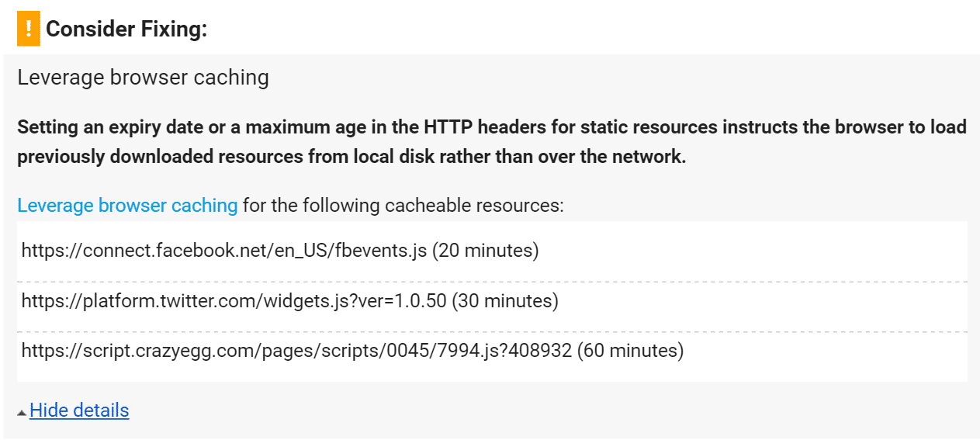Click "for the following cacheable resources:" text

pyautogui.click(x=403, y=206)
